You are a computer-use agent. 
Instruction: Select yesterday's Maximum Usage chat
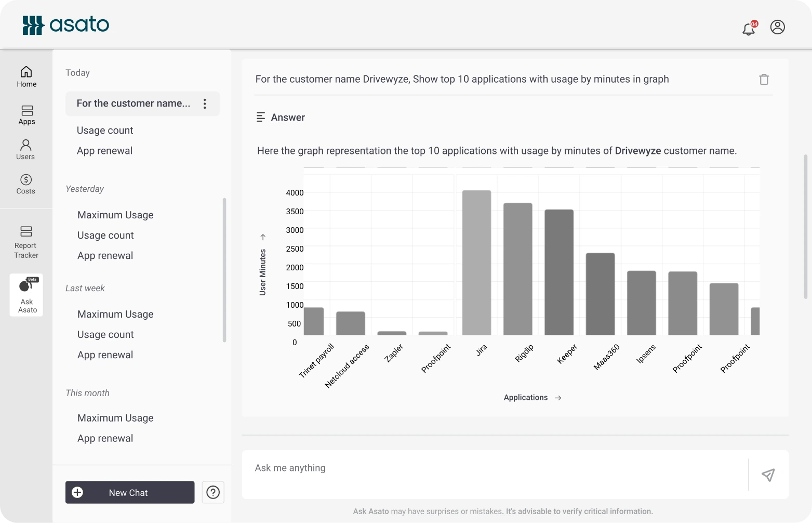[115, 215]
